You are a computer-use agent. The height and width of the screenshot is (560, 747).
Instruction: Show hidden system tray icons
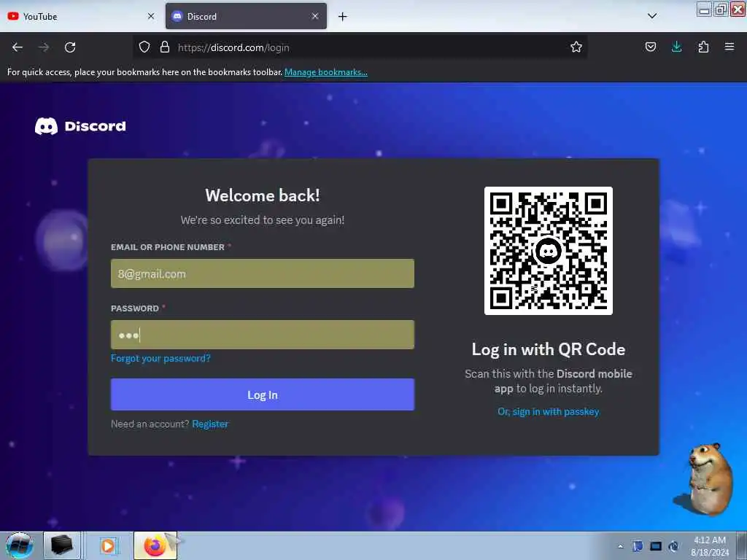(x=620, y=546)
